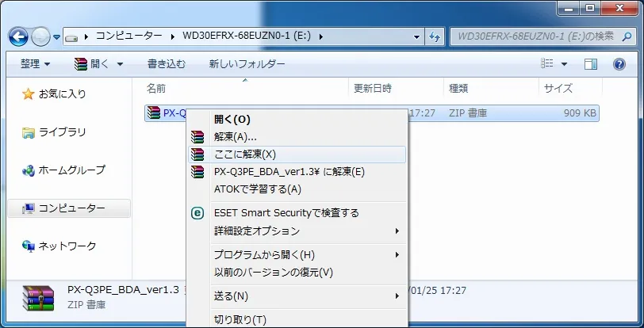
Task: Click 新しいフォルダー in the toolbar
Action: (247, 63)
